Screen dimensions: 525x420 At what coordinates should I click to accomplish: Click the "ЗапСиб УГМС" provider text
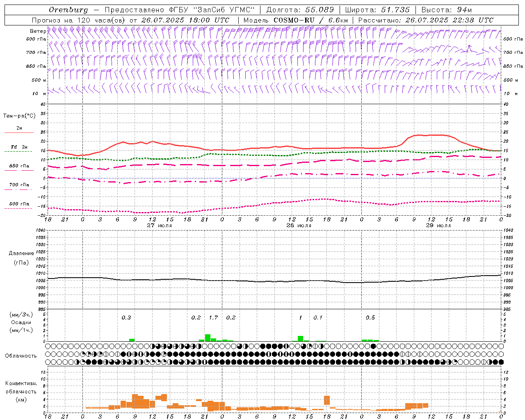pos(224,10)
